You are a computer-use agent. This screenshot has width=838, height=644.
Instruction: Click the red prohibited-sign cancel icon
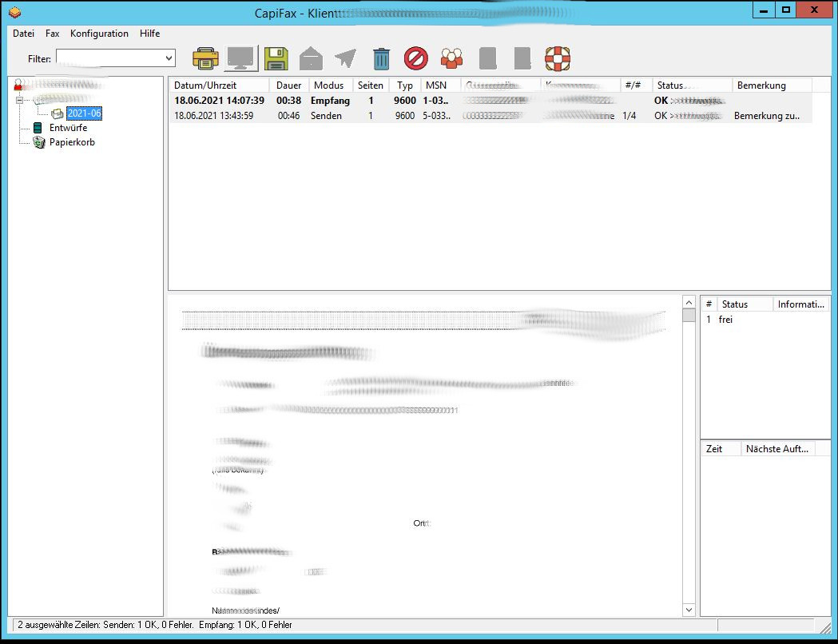(x=416, y=58)
